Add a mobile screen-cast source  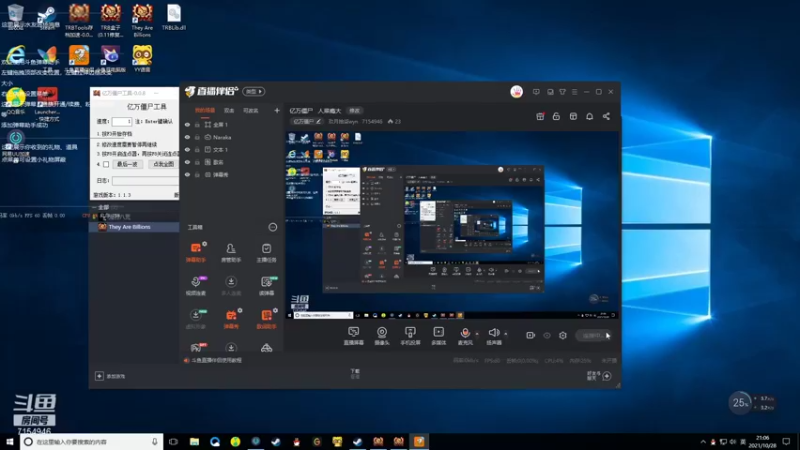410,336
